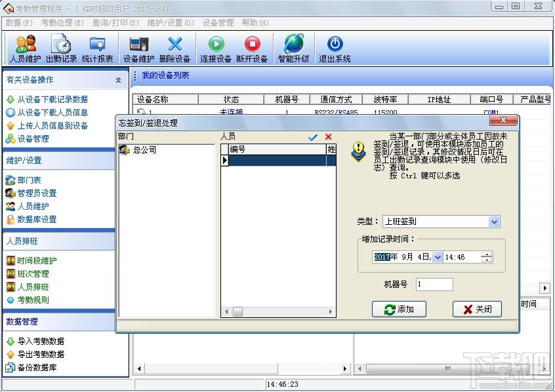
Task: Click 导出考勤数据 in sidebar
Action: click(41, 355)
